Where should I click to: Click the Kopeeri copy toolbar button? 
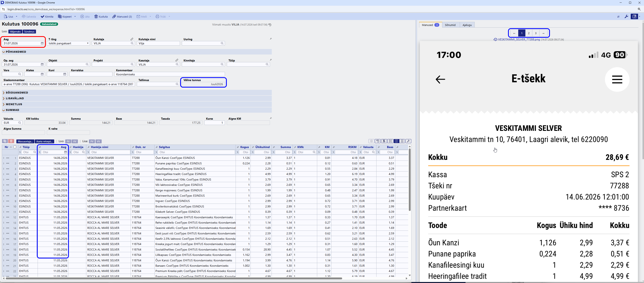pyautogui.click(x=65, y=17)
